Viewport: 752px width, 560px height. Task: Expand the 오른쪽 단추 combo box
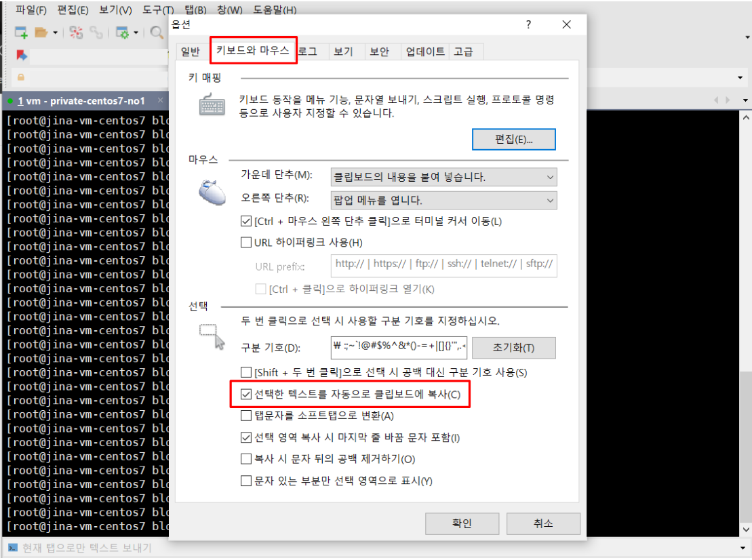tap(550, 201)
